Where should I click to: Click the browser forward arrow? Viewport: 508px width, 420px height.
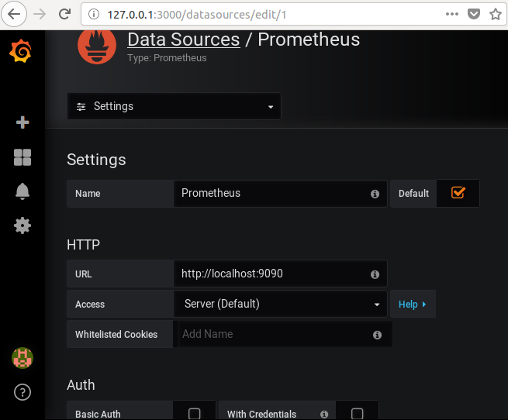pos(40,14)
